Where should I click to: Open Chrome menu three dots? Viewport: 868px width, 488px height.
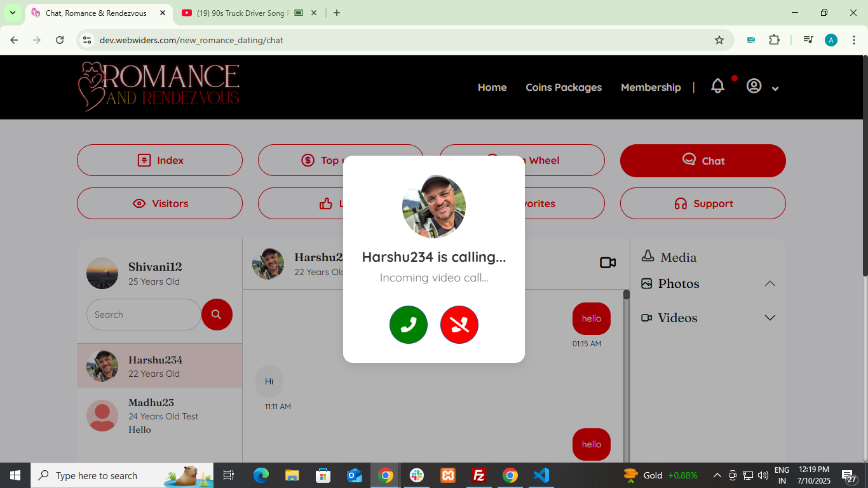coord(854,40)
